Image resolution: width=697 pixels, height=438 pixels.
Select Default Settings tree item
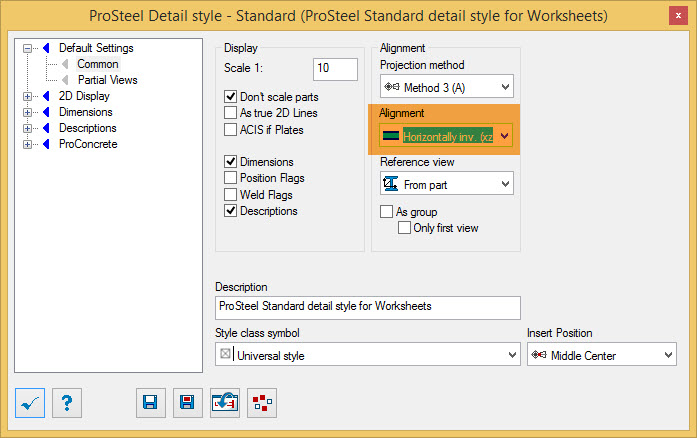(x=96, y=48)
